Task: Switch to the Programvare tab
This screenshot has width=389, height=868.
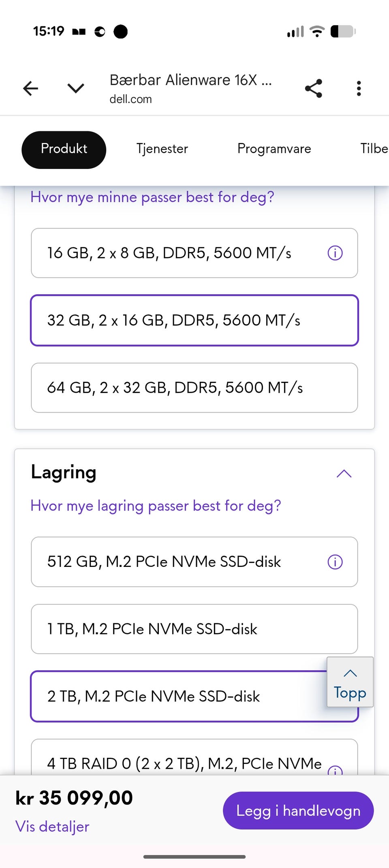Action: pos(274,149)
